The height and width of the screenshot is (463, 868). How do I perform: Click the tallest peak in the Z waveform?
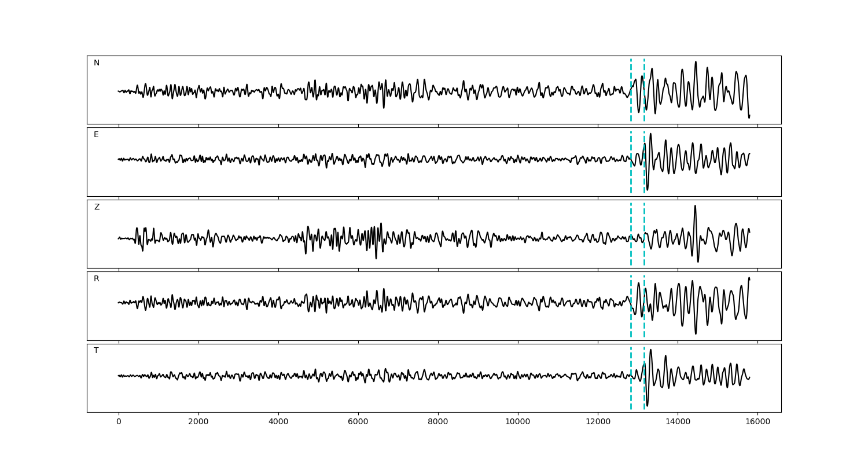click(x=695, y=206)
